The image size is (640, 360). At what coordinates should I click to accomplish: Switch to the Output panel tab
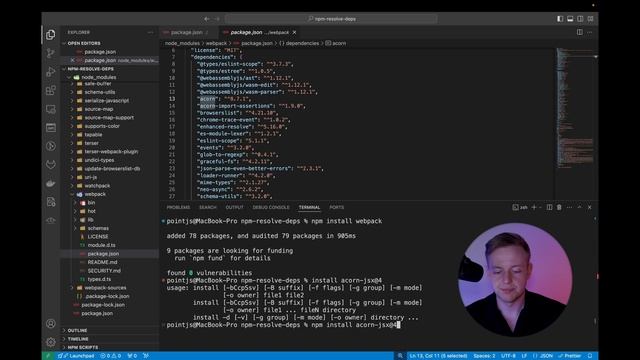pos(234,207)
